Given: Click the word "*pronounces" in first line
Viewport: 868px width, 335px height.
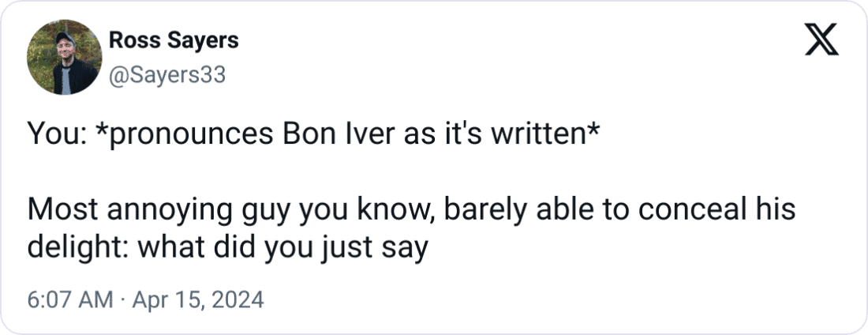Looking at the screenshot, I should pos(183,137).
